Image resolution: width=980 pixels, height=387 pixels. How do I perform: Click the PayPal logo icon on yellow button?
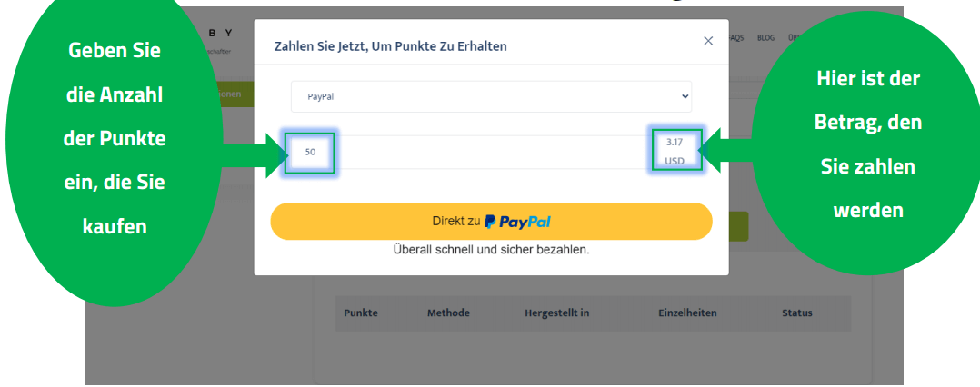point(490,221)
